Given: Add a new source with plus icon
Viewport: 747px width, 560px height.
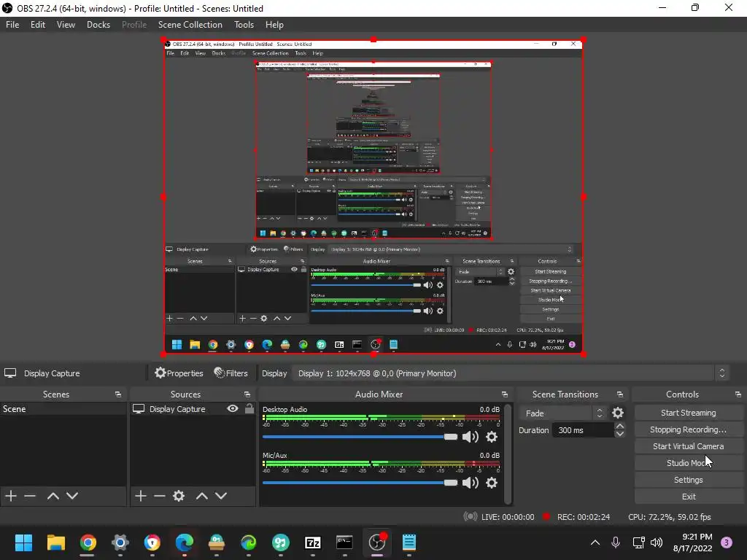Looking at the screenshot, I should pos(141,496).
